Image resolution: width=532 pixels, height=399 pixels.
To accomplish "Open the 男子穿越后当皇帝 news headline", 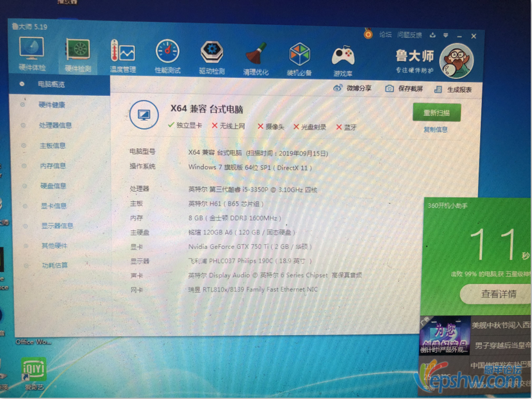I will pos(503,345).
